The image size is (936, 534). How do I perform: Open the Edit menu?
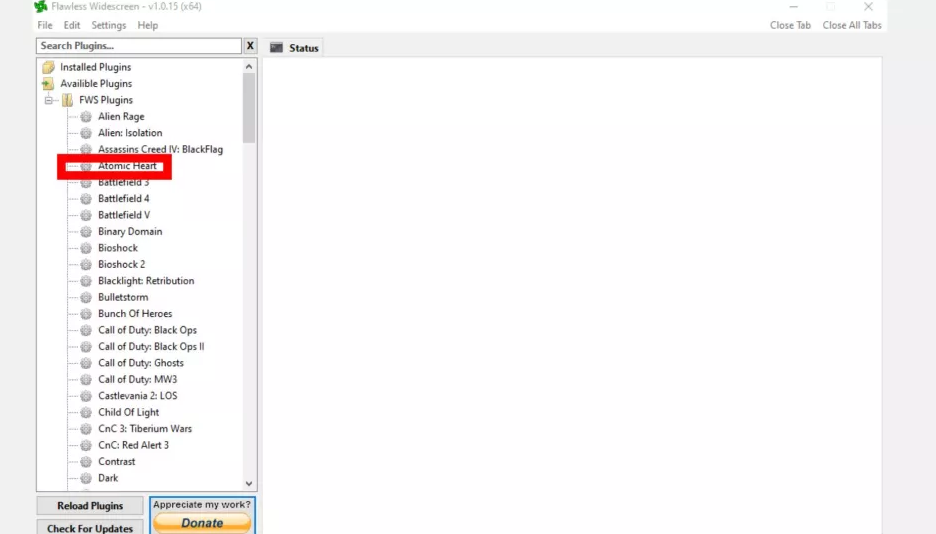pos(72,25)
